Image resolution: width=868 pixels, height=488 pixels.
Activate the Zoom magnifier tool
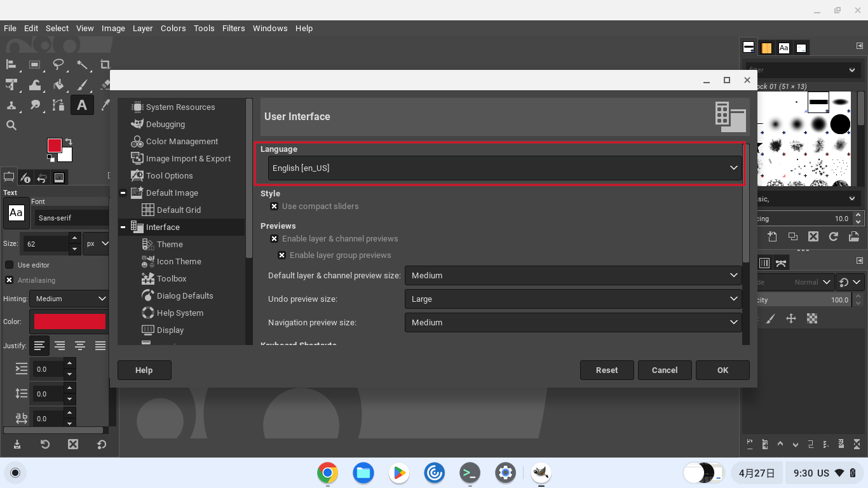11,125
